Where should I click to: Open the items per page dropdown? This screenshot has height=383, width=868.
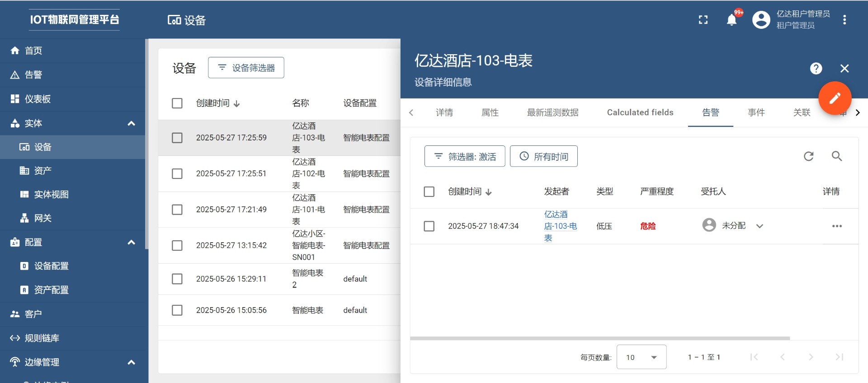tap(641, 357)
